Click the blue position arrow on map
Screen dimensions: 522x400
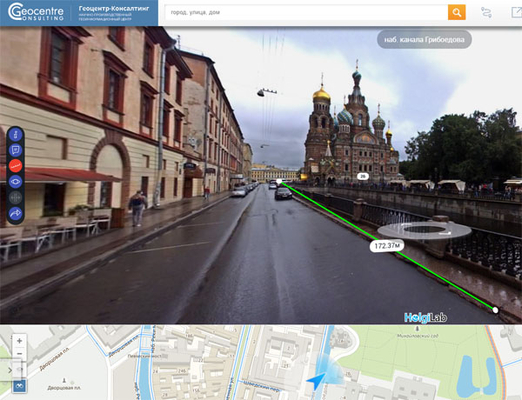pos(316,381)
